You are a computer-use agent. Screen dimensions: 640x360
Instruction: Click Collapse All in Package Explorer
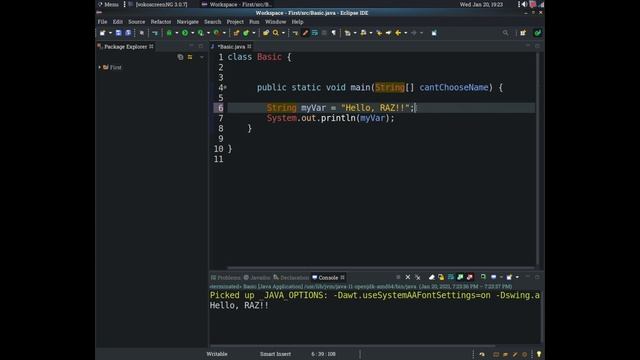180,57
